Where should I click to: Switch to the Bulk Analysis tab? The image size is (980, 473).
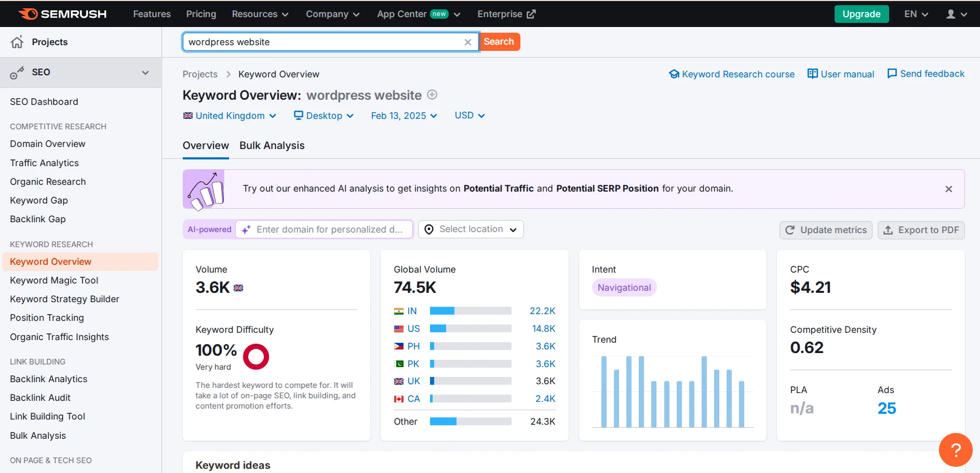click(x=272, y=146)
